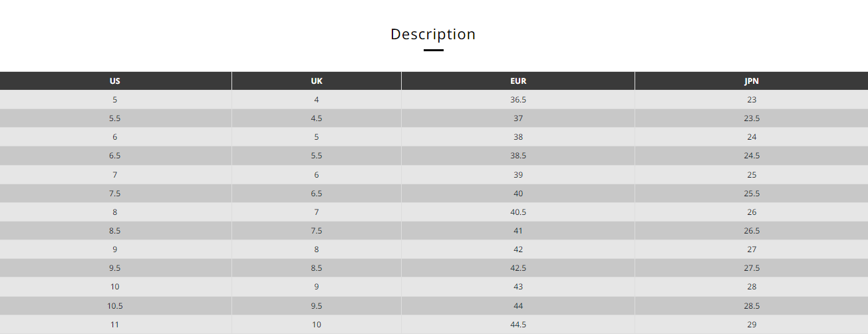Click EUR size 40 cell
This screenshot has height=334, width=868.
click(x=518, y=194)
